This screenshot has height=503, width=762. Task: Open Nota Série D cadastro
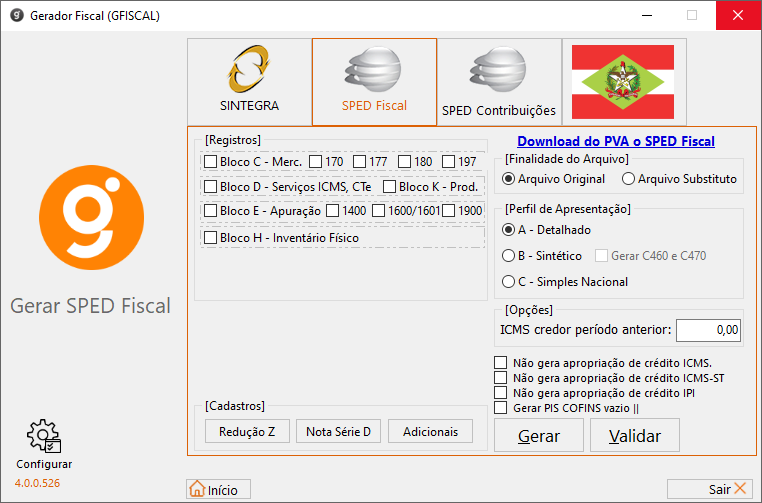tap(339, 432)
